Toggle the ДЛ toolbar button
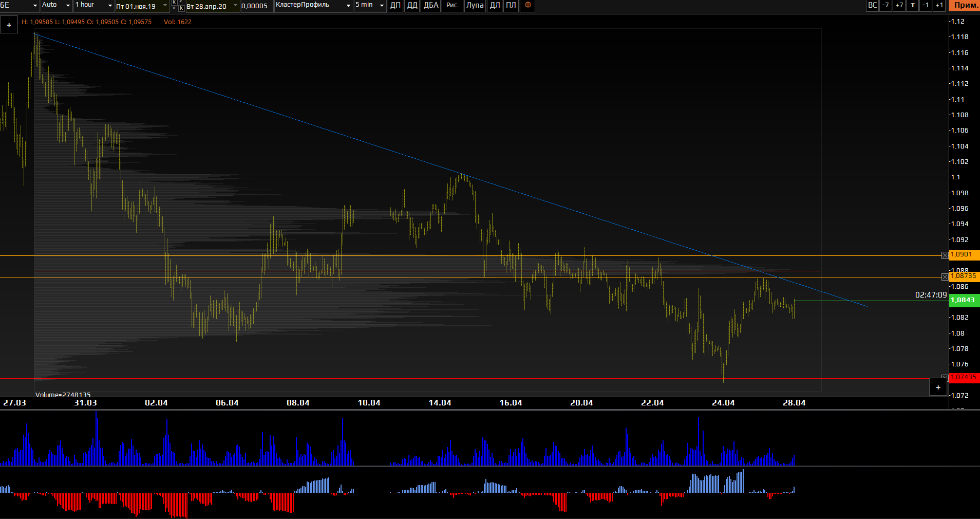 (495, 6)
